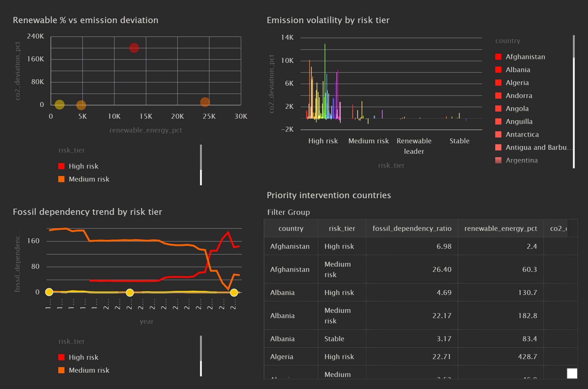Sort table by country column header
Screen dimensions: 588x389
point(291,228)
